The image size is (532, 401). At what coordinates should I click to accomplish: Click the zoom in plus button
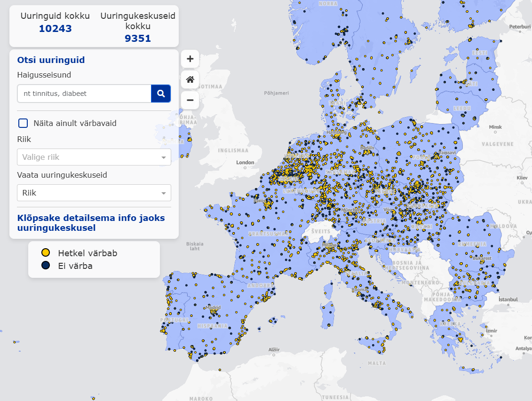tap(190, 59)
